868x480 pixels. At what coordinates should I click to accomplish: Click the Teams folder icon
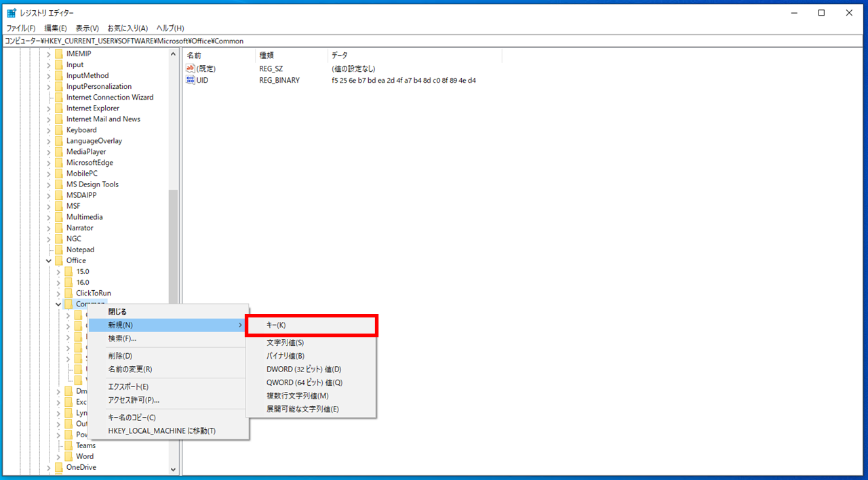pyautogui.click(x=68, y=445)
